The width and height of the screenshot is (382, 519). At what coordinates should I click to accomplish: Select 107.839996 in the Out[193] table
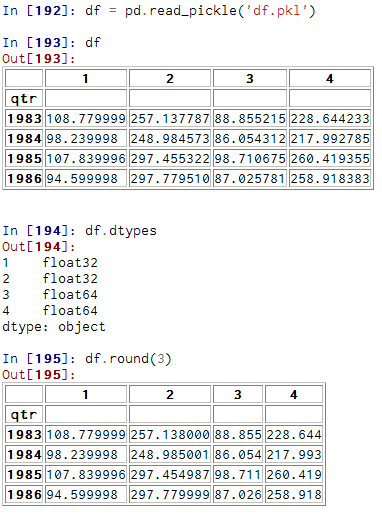click(x=86, y=159)
